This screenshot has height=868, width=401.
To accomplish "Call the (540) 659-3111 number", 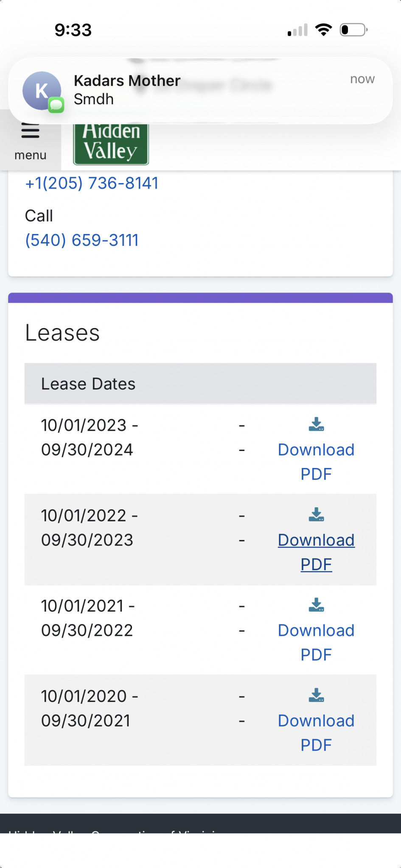I will coord(82,240).
